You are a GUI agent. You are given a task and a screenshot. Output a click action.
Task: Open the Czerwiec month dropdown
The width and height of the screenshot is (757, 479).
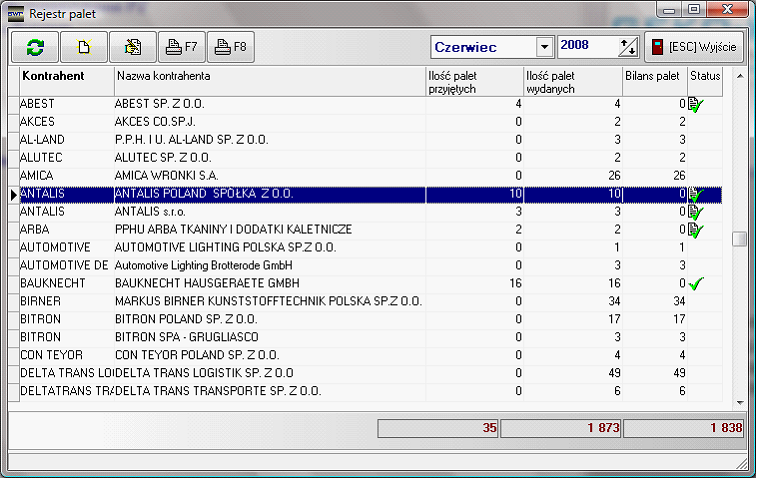(x=544, y=47)
